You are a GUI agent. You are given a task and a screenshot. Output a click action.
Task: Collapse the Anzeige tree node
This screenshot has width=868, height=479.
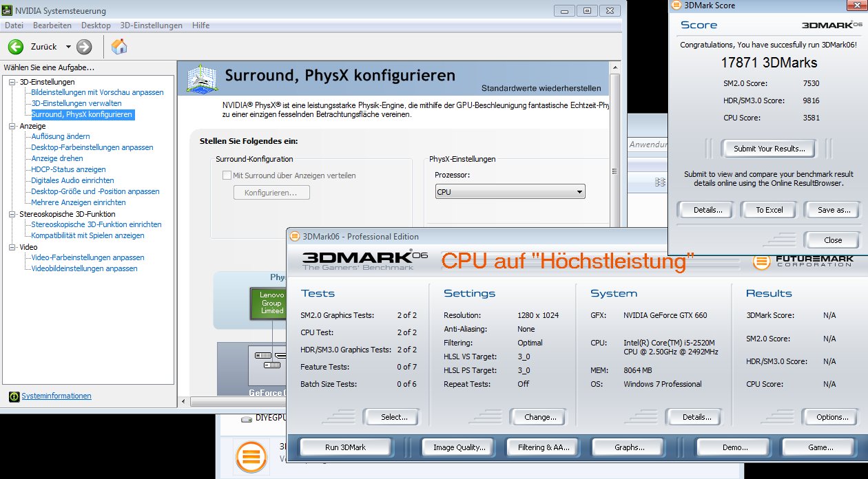point(12,126)
